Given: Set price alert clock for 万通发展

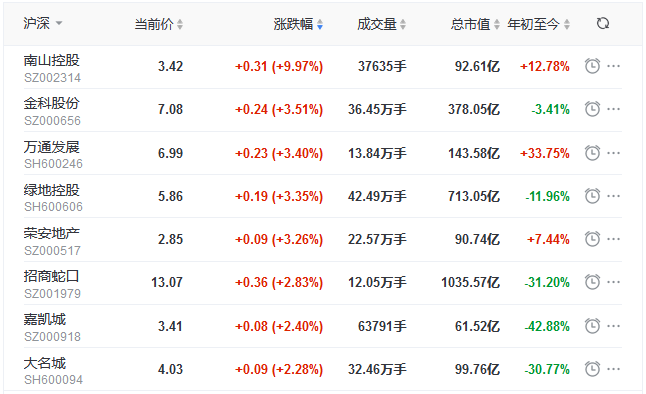Looking at the screenshot, I should coord(592,153).
